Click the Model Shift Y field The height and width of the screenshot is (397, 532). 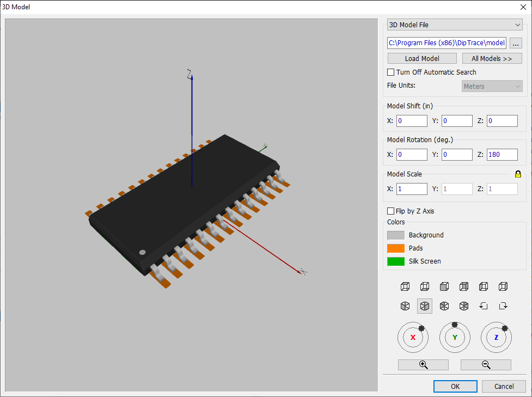pos(457,121)
